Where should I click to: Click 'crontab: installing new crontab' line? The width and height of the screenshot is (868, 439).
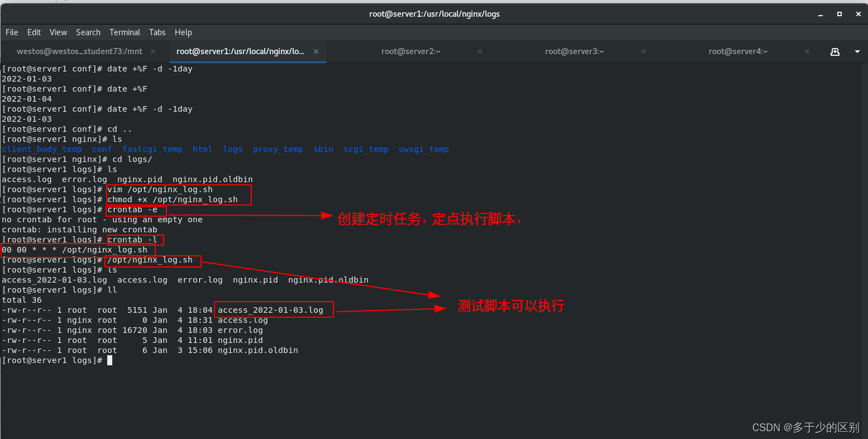coord(79,230)
